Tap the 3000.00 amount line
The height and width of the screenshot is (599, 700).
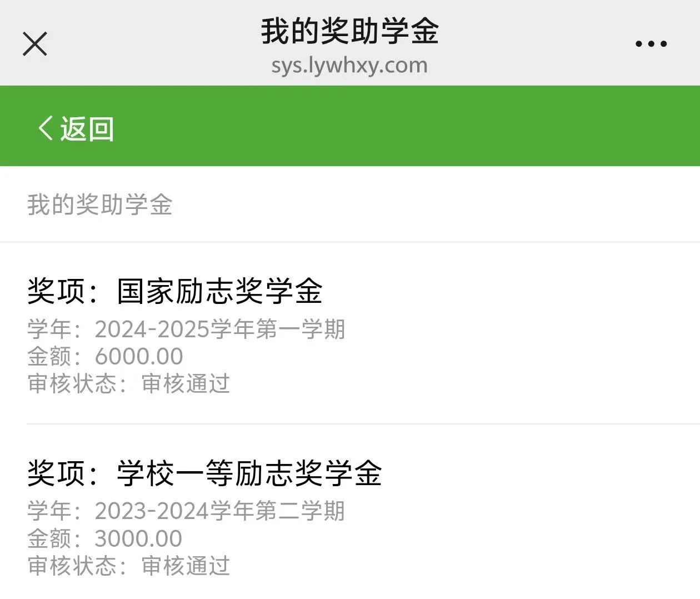click(105, 538)
